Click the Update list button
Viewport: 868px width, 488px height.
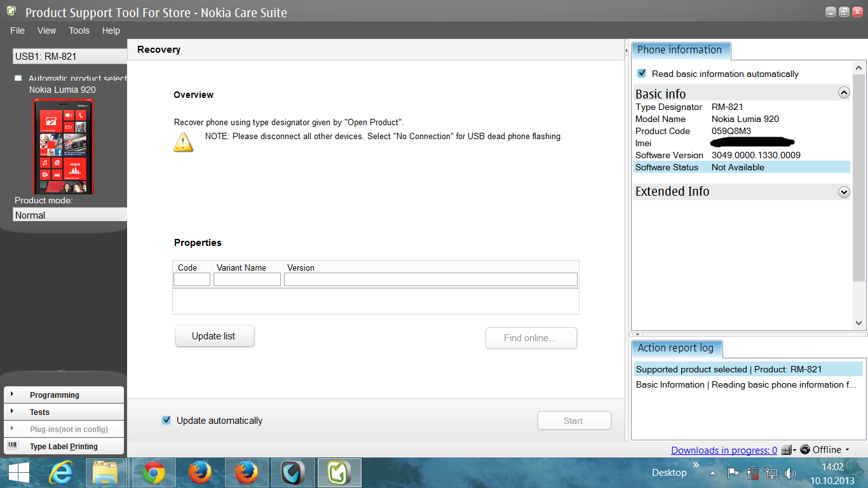pos(214,336)
